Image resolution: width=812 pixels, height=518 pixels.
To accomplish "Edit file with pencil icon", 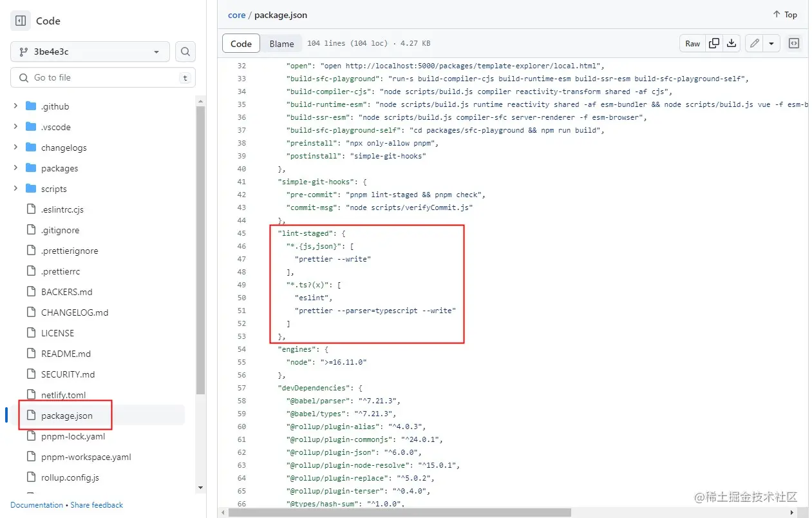I will pos(754,43).
